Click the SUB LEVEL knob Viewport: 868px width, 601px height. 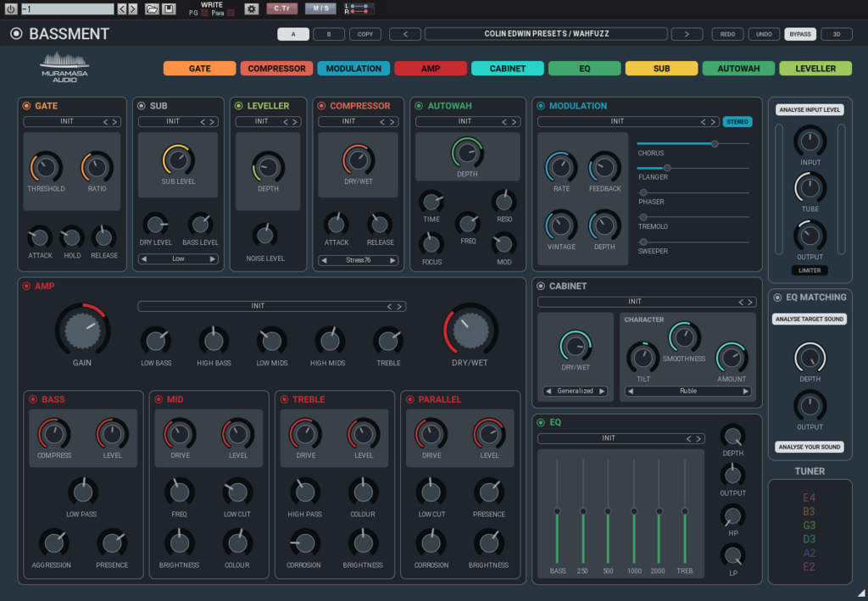pos(178,160)
